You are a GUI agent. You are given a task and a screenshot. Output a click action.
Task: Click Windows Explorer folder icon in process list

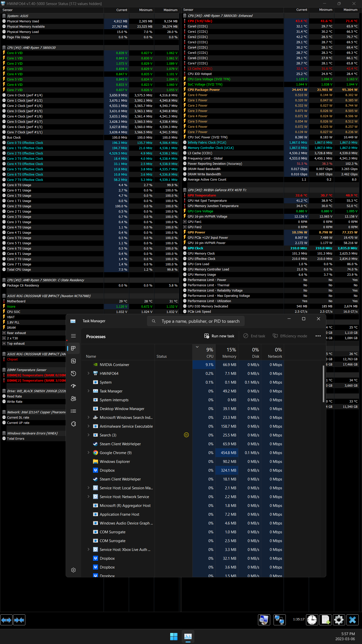96,462
